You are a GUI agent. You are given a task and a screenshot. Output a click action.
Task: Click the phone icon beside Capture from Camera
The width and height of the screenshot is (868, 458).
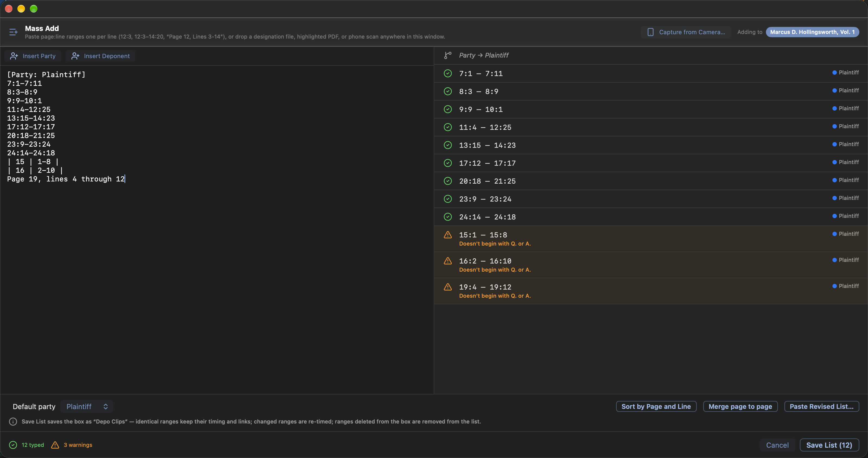650,32
